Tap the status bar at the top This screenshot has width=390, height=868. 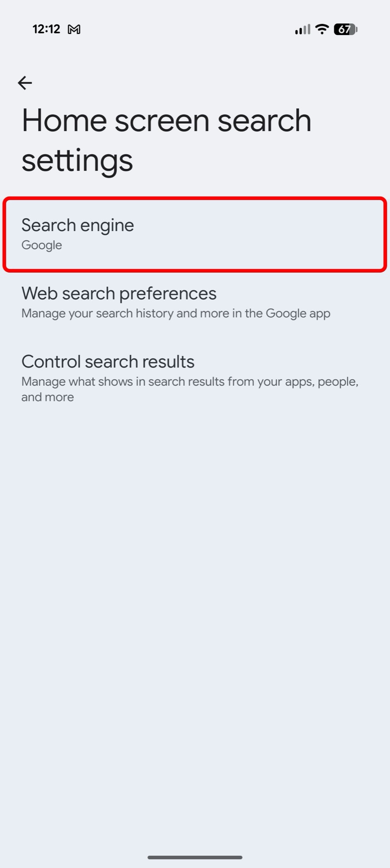pos(195,29)
